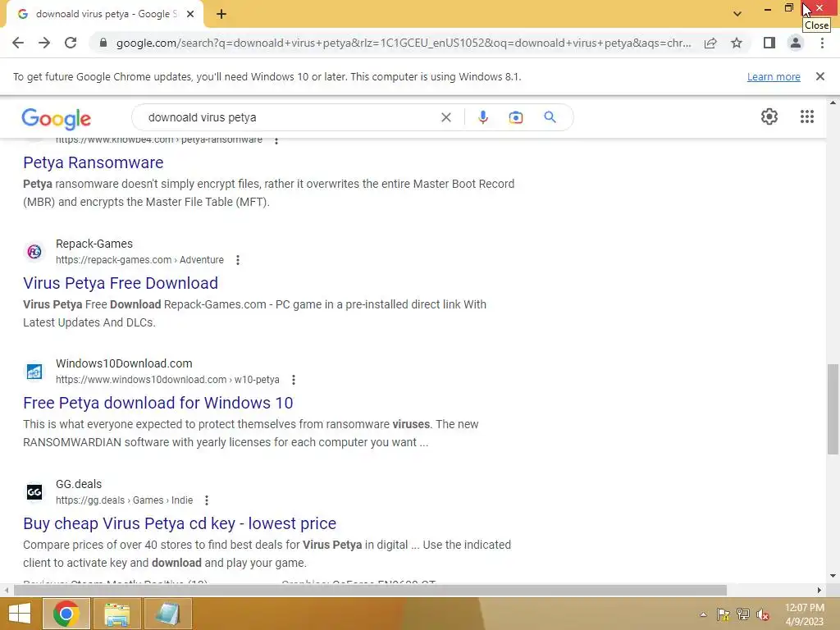The image size is (840, 630).
Task: Click the GG.deals site favicon
Action: click(x=34, y=492)
